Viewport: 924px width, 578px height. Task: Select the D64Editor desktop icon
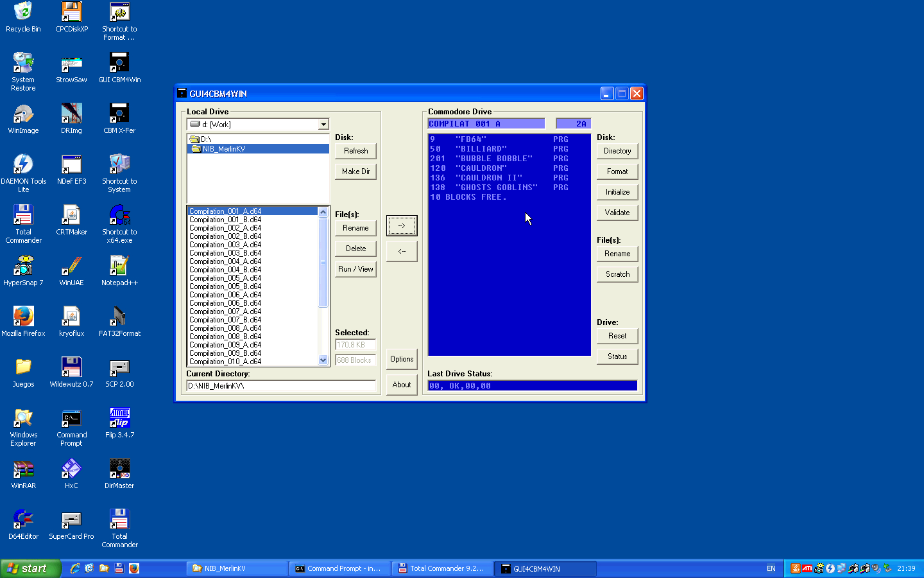(23, 525)
